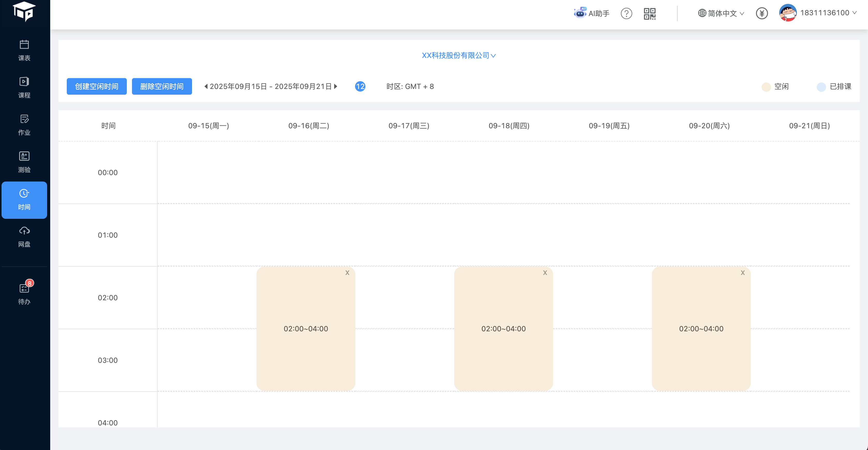Open 待办 todo list with badge
The image size is (868, 450).
pyautogui.click(x=24, y=293)
